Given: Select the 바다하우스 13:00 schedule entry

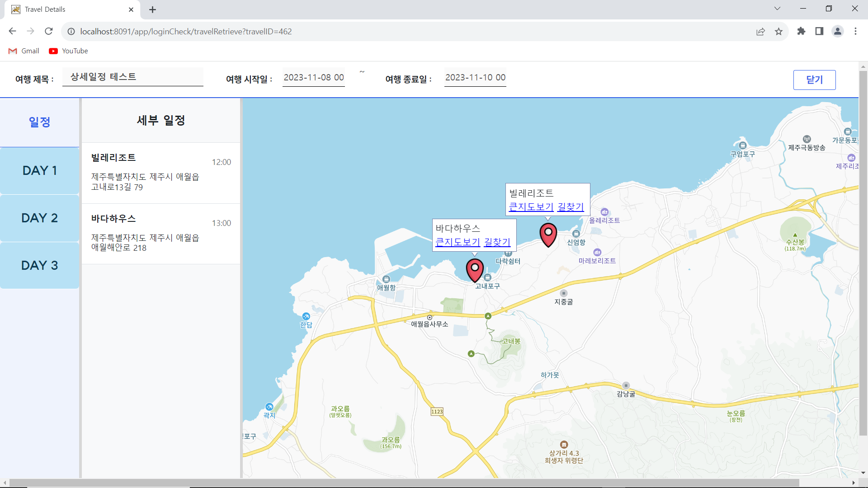Looking at the screenshot, I should coord(161,233).
